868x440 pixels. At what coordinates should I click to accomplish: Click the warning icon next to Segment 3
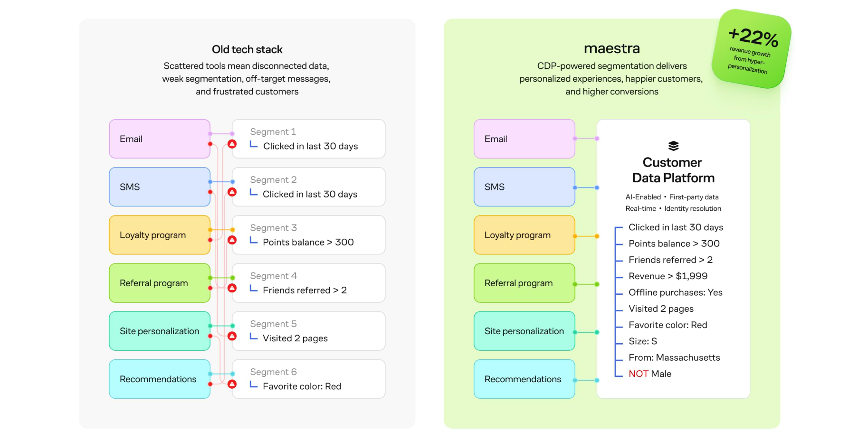[x=232, y=240]
